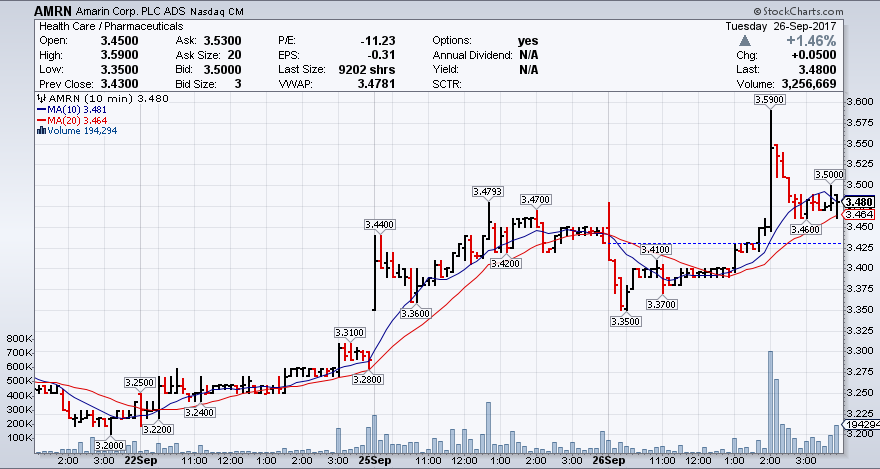Select the 26Sep date on the time axis
This screenshot has width=880, height=469.
click(x=608, y=461)
